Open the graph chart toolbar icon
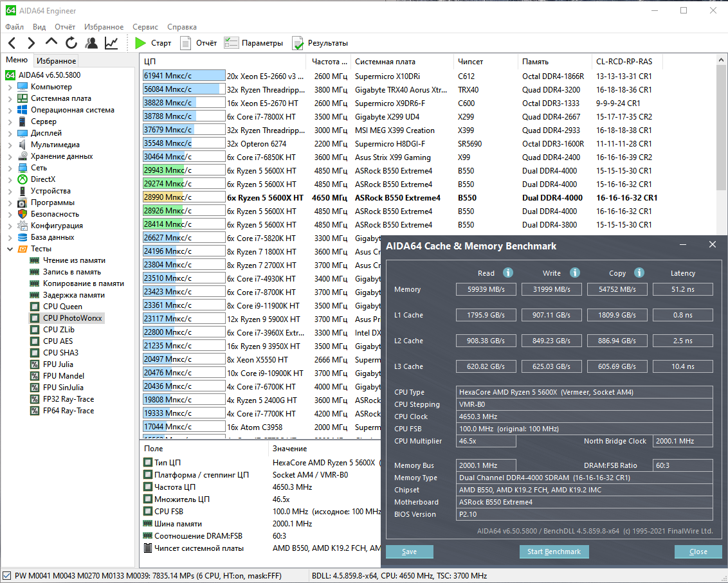728x583 pixels. [x=111, y=43]
